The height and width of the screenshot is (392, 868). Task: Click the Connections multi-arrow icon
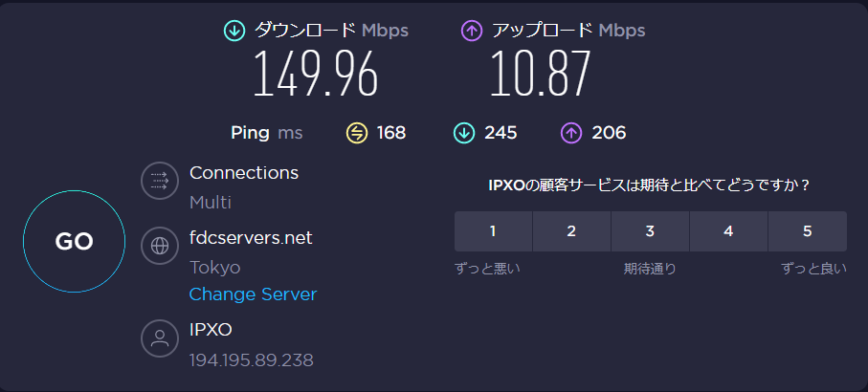[x=160, y=182]
